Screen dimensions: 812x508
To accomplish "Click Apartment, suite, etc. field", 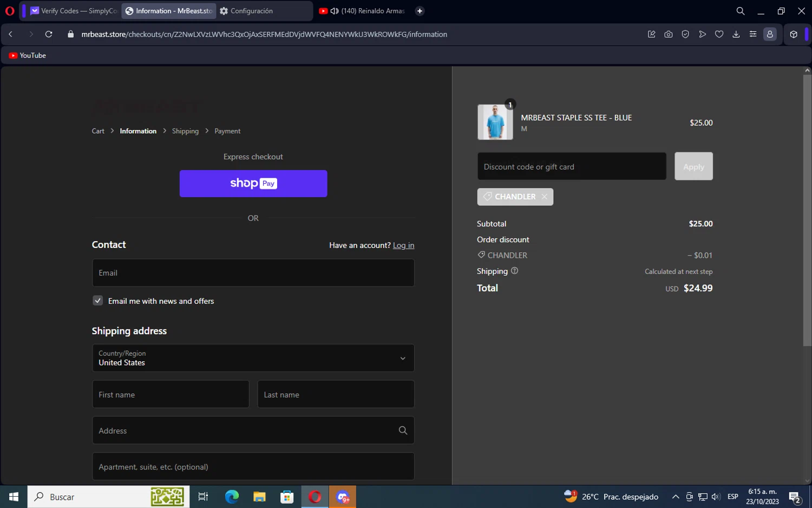I will tap(253, 467).
